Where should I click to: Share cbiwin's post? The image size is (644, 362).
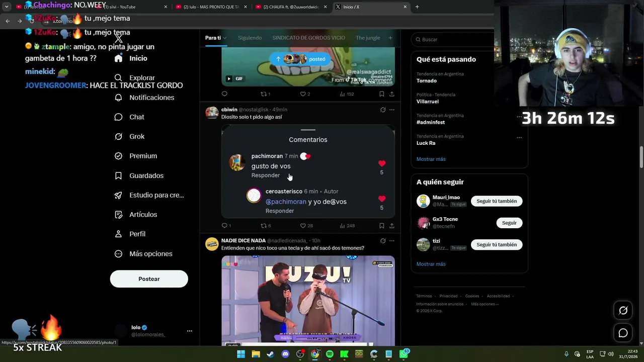pyautogui.click(x=392, y=226)
